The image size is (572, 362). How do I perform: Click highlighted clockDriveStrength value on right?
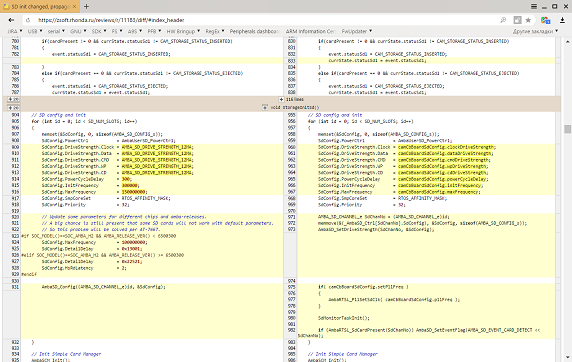[446, 147]
